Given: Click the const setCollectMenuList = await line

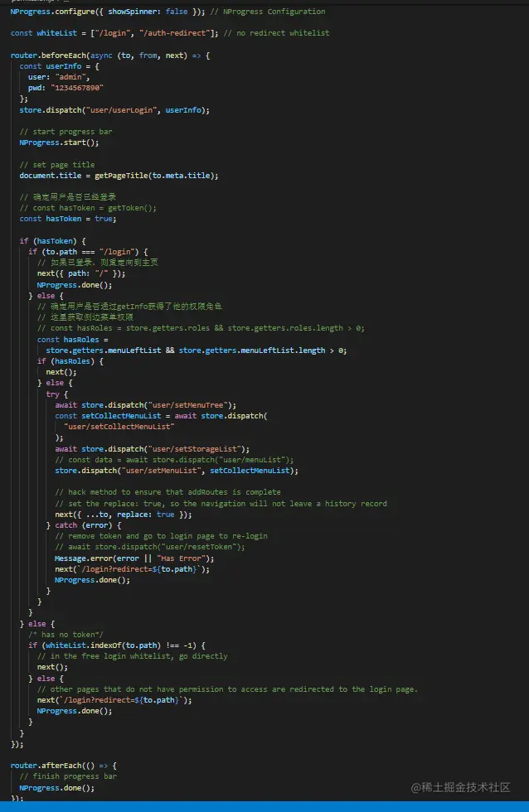Looking at the screenshot, I should click(x=161, y=416).
